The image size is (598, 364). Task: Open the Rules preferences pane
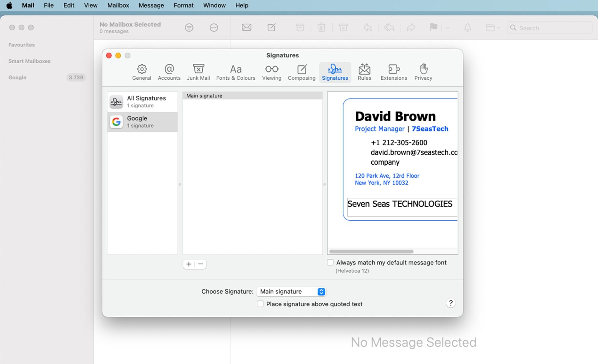364,72
